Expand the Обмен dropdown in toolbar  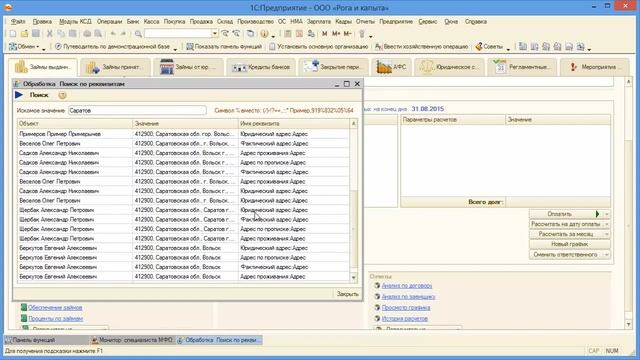tap(38, 47)
